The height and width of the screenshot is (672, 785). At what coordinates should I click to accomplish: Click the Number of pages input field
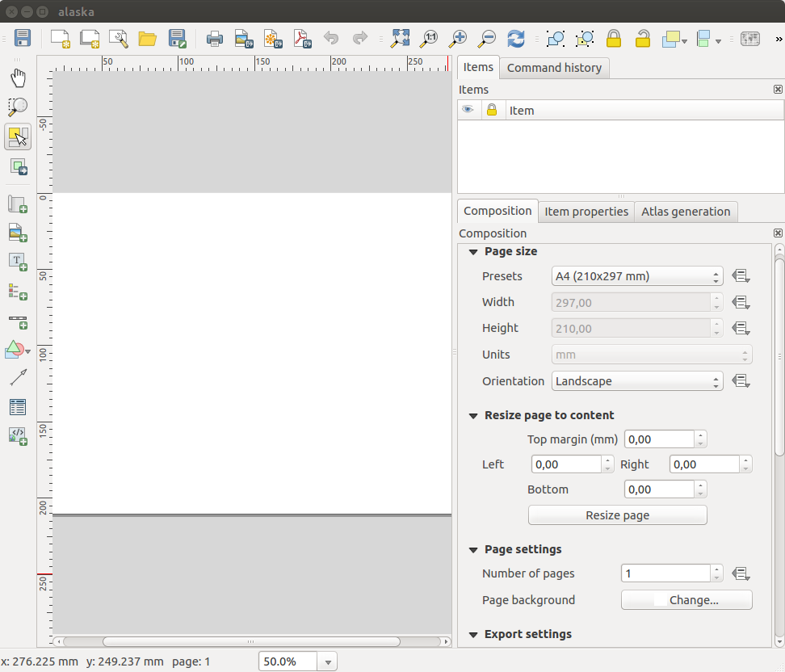pyautogui.click(x=665, y=573)
